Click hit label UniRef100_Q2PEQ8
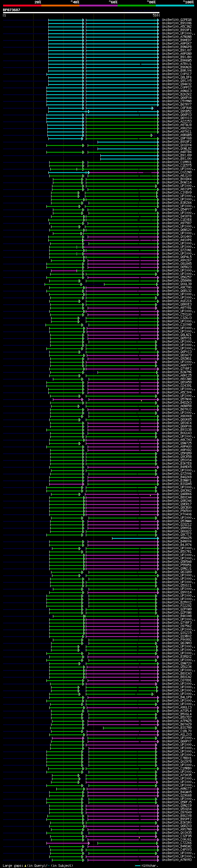The width and height of the screenshot is (197, 868). pos(177,20)
